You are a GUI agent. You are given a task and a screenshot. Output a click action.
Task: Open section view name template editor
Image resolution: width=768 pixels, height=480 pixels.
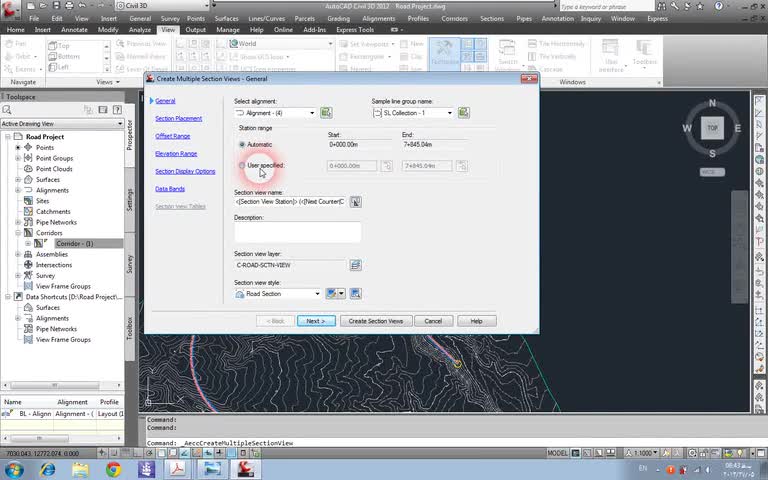pos(356,202)
